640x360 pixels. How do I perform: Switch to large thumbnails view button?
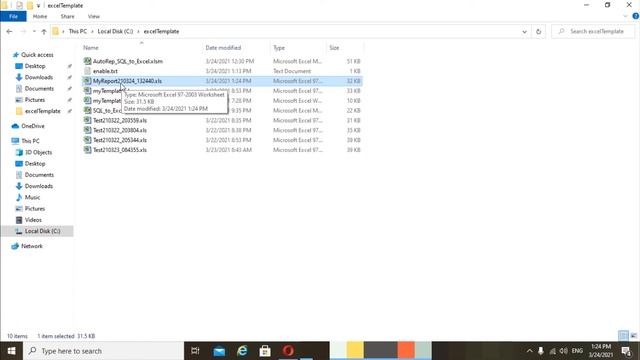pos(633,336)
